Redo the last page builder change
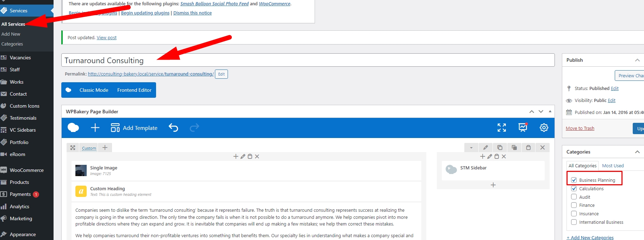644x240 pixels. (194, 127)
